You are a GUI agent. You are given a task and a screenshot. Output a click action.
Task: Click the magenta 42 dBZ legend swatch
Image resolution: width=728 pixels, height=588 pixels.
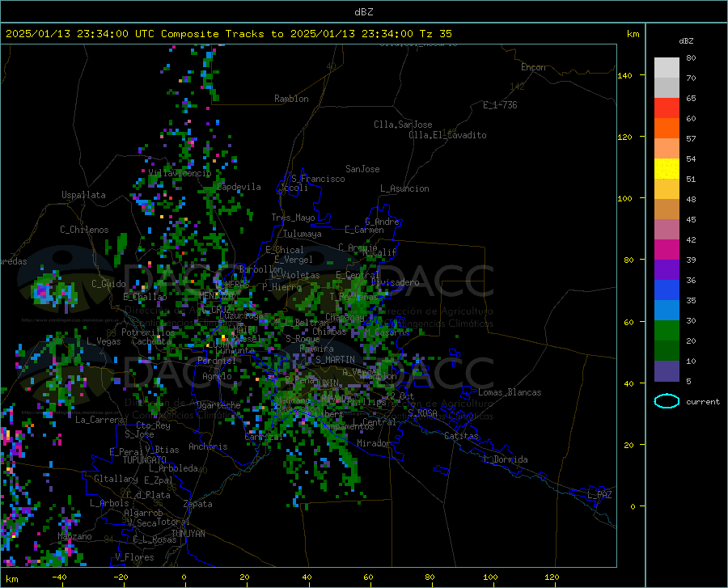tap(667, 250)
